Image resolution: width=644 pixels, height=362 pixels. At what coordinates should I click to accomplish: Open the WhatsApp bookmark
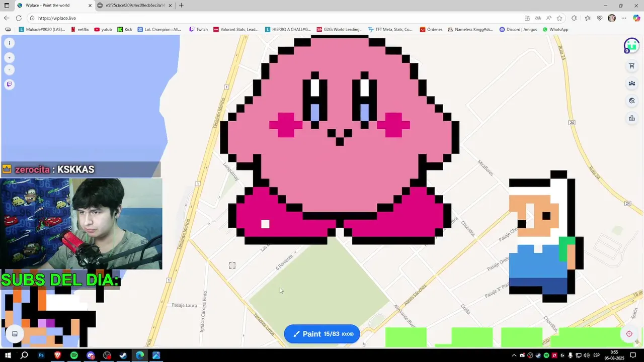click(x=555, y=30)
